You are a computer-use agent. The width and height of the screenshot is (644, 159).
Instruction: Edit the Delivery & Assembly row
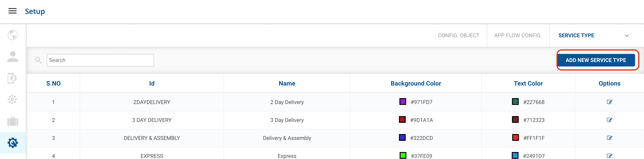(609, 138)
